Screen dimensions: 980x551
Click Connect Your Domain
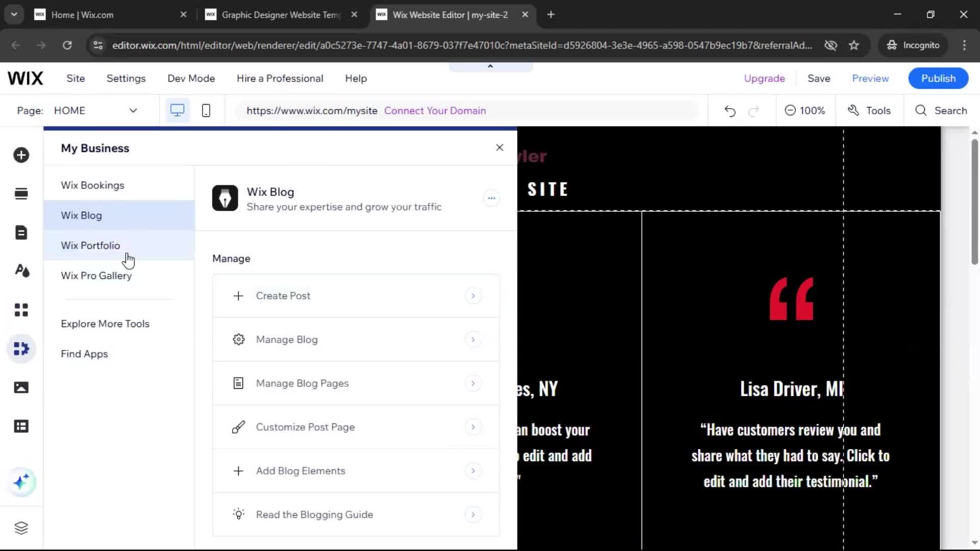(435, 111)
